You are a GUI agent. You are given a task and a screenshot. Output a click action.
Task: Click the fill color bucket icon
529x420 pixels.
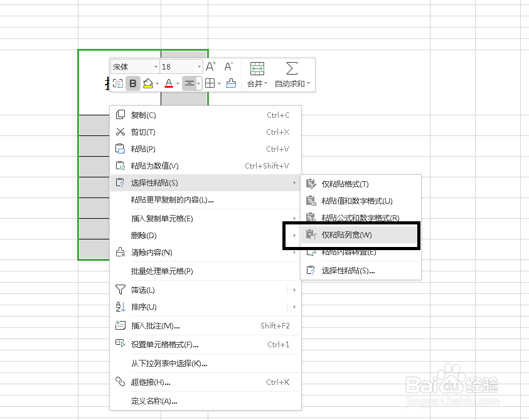click(147, 83)
